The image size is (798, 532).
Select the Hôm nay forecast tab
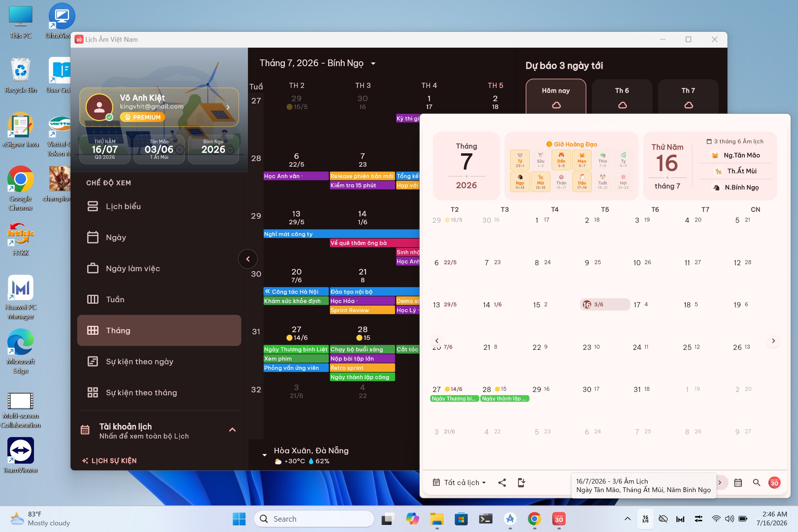pos(556,97)
